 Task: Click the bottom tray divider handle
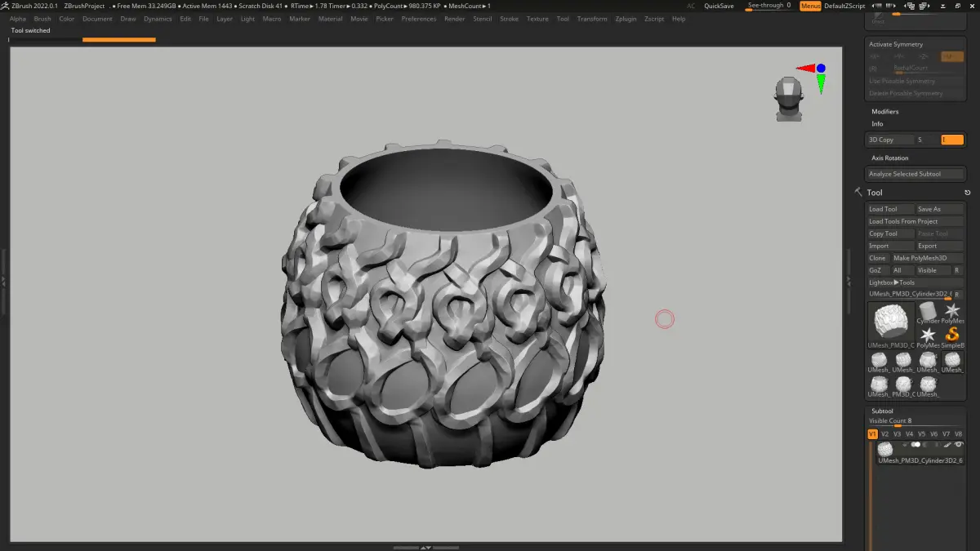click(425, 547)
